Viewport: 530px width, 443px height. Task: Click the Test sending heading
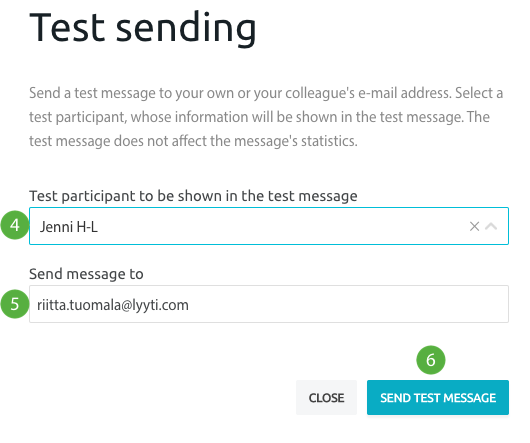[143, 28]
